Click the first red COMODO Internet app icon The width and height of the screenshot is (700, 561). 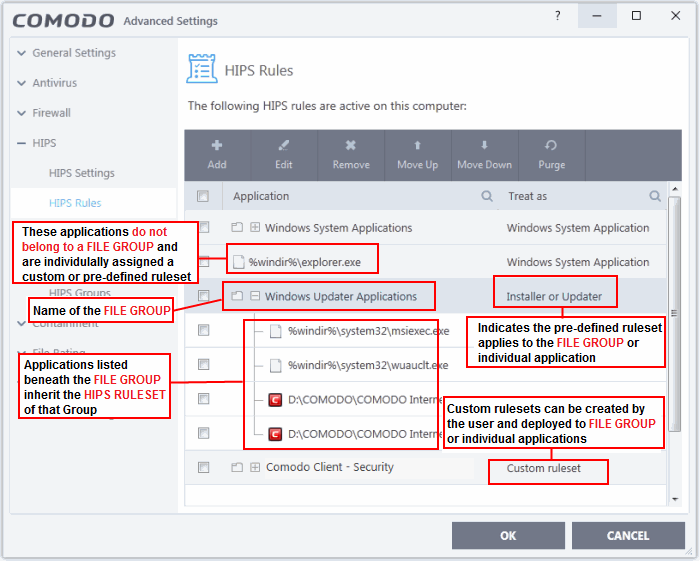275,399
